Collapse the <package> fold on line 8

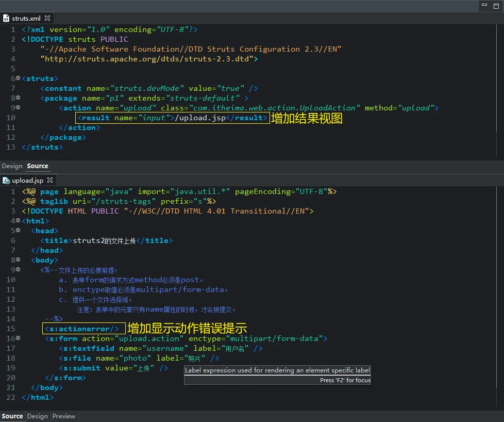coord(18,98)
